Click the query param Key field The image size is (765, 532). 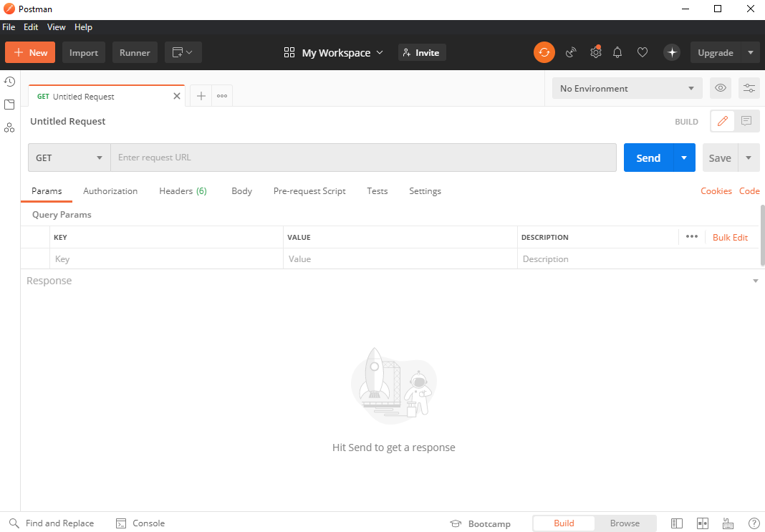[x=166, y=259]
